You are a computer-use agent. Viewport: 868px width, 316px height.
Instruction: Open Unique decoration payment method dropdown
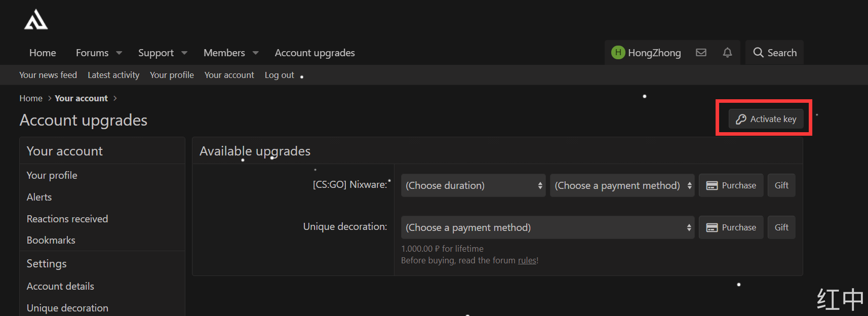pos(547,227)
